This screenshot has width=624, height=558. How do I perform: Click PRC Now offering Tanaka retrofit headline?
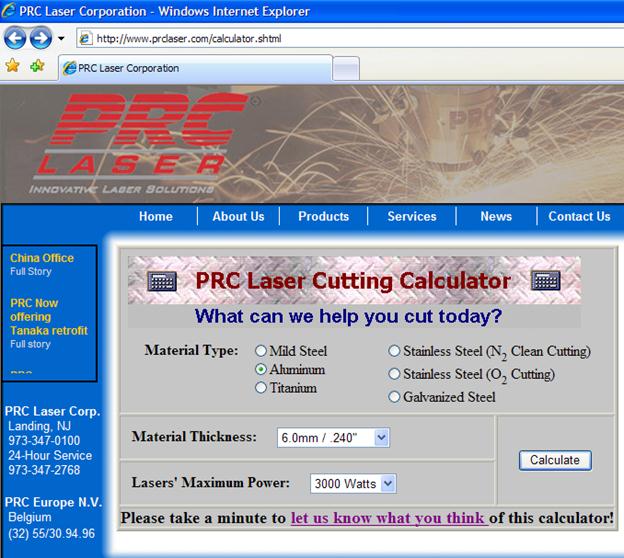[49, 317]
